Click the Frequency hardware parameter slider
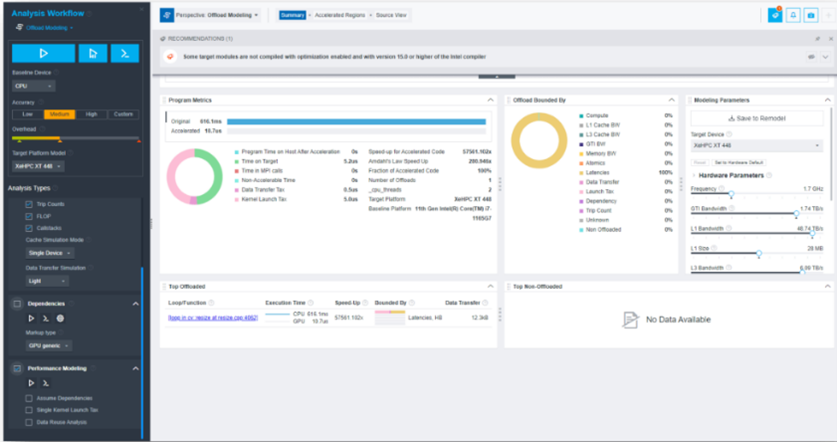This screenshot has height=442, width=837. 731,194
